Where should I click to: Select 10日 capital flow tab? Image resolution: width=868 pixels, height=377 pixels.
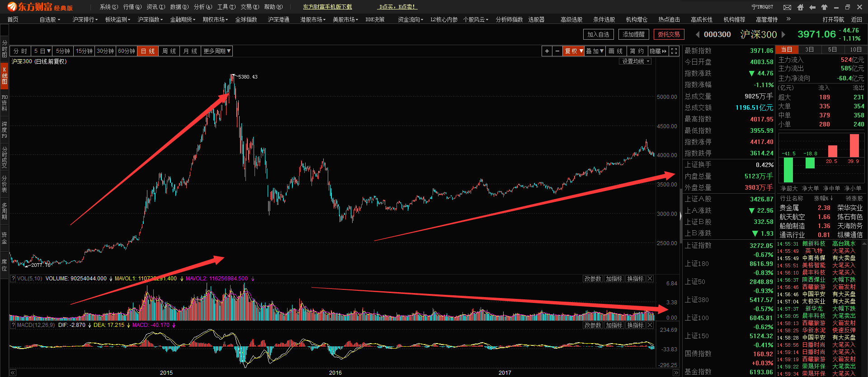click(x=856, y=50)
